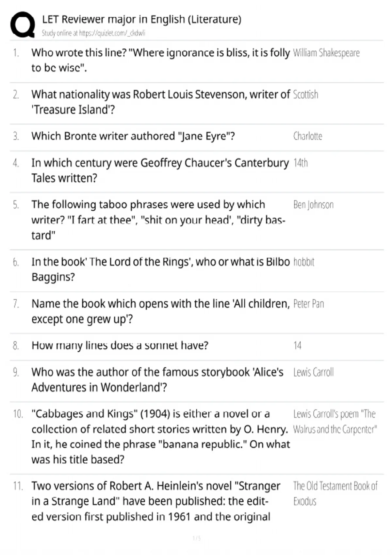
Task: Click the answer 14th
Action: pyautogui.click(x=301, y=163)
